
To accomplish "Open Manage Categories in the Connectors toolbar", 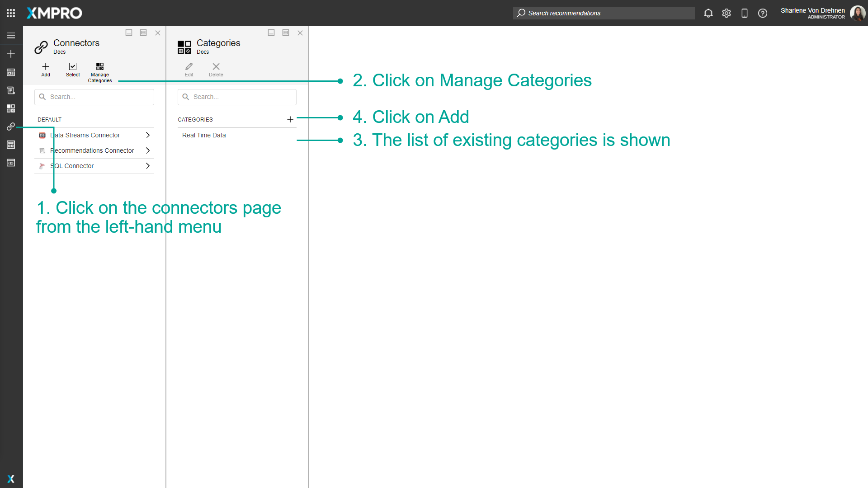I will (100, 73).
